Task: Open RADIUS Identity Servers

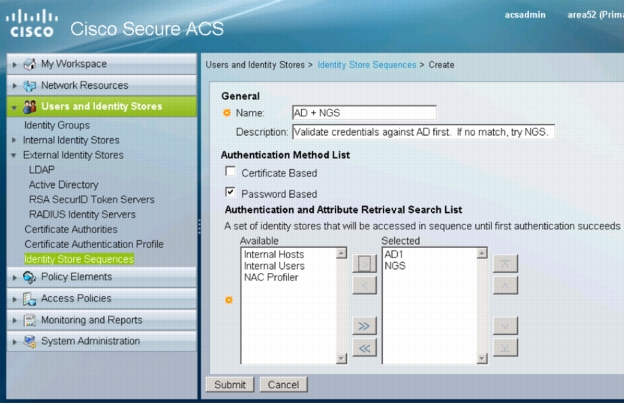Action: pyautogui.click(x=82, y=214)
